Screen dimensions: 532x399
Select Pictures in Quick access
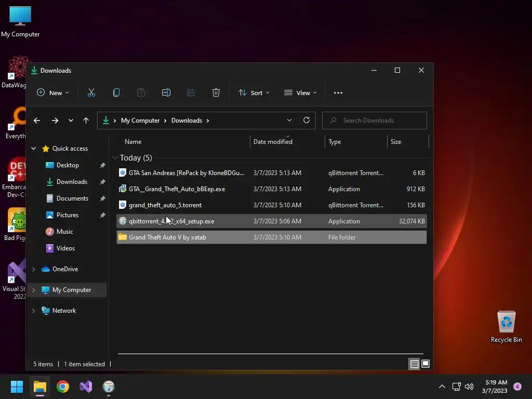coord(68,215)
